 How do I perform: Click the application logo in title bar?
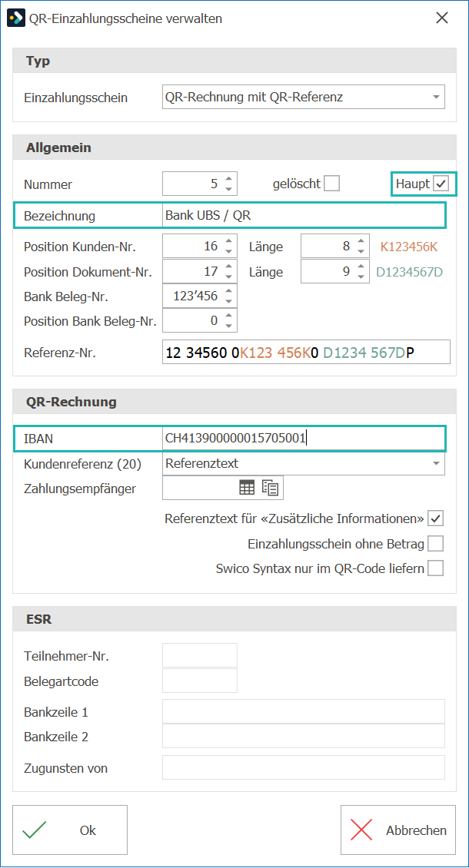pyautogui.click(x=15, y=18)
